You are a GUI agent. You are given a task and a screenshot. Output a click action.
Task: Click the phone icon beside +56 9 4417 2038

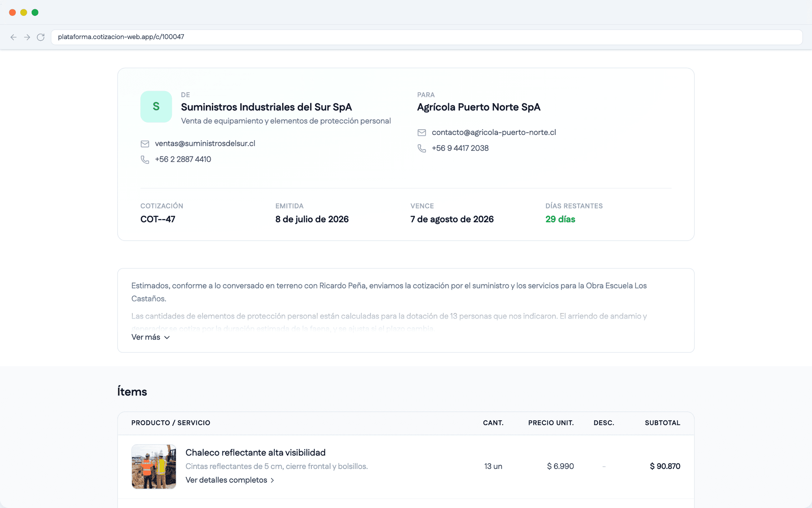coord(422,148)
